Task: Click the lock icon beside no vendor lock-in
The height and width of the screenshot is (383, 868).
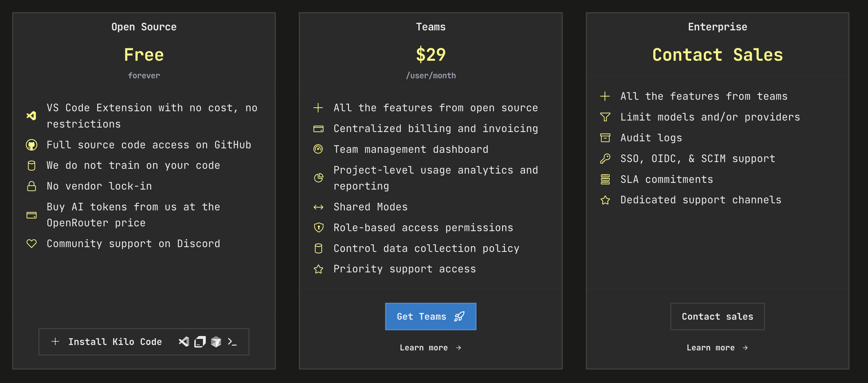Action: point(32,186)
